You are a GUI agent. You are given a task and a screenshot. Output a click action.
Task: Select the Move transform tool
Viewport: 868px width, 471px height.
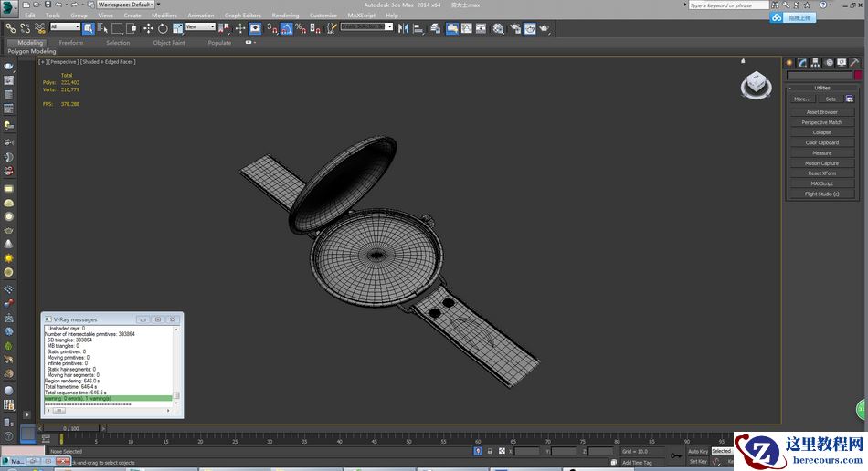pyautogui.click(x=148, y=28)
